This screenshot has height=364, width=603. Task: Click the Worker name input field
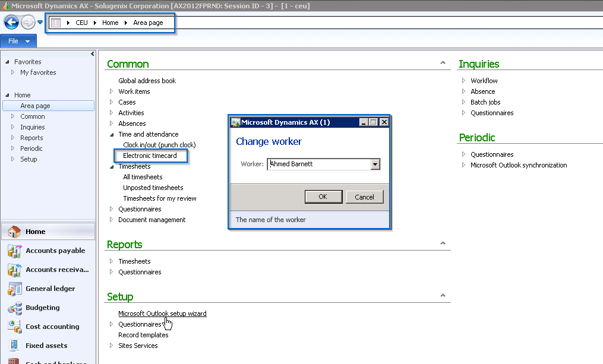click(x=318, y=164)
